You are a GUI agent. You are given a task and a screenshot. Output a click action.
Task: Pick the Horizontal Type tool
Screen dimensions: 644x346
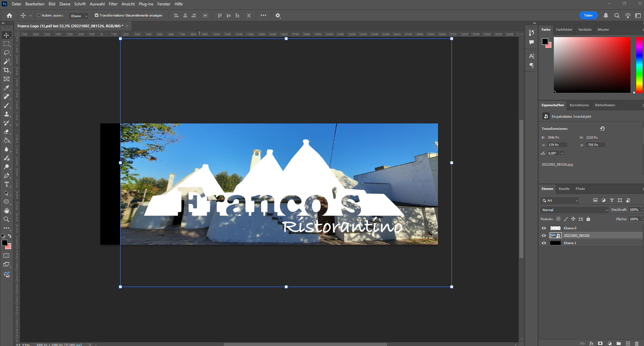6,184
